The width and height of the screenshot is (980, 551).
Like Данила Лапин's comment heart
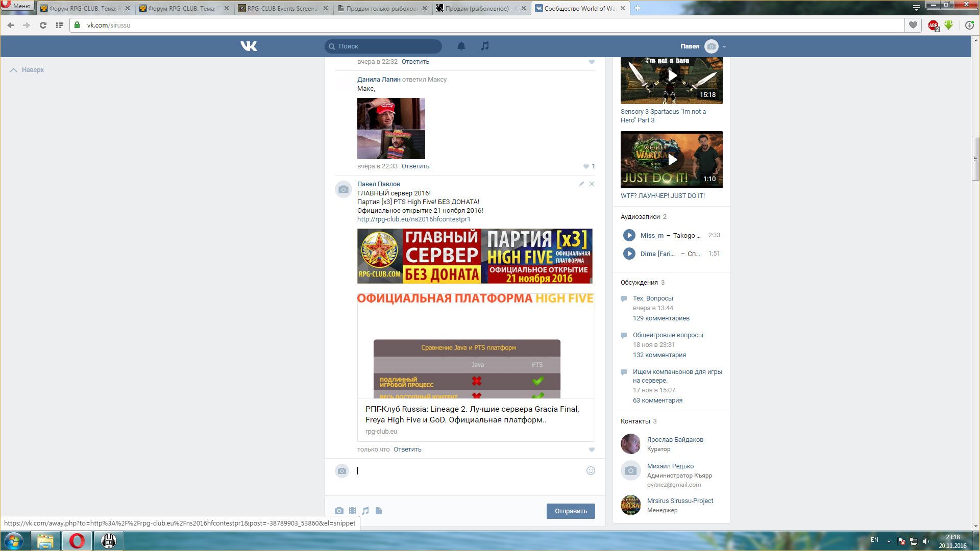tap(586, 166)
